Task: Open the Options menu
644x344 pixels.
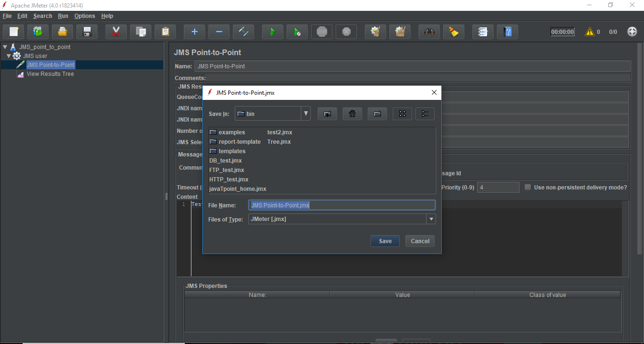Action: tap(85, 16)
